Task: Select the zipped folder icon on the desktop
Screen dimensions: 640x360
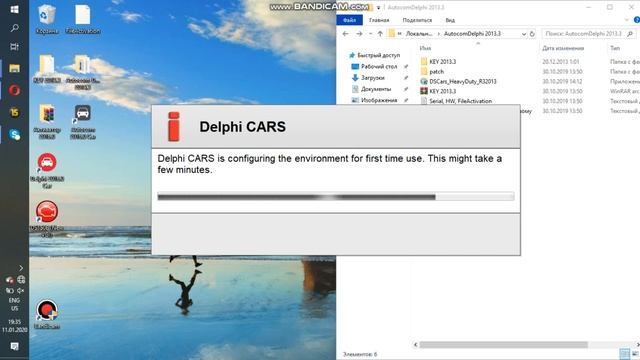Action: click(83, 72)
